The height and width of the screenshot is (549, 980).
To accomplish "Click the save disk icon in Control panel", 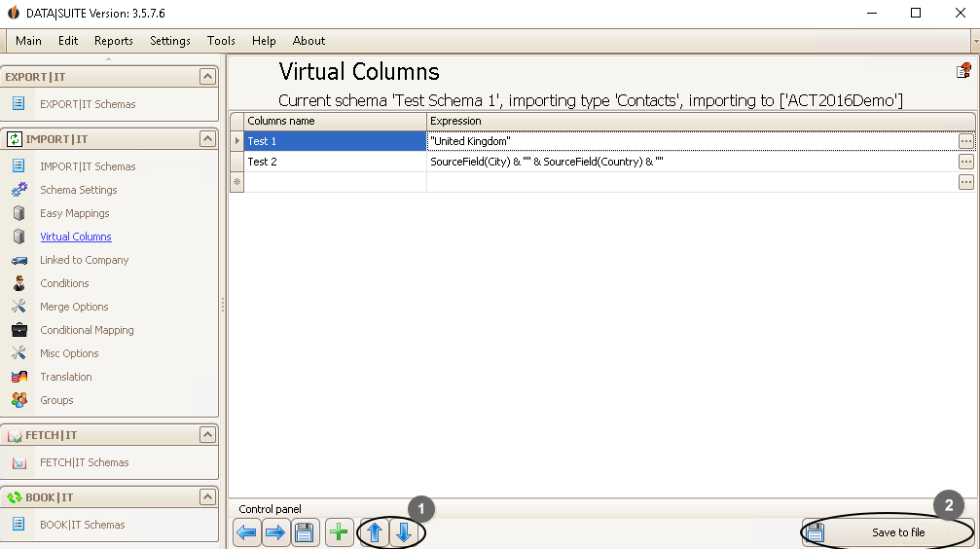I will [305, 532].
